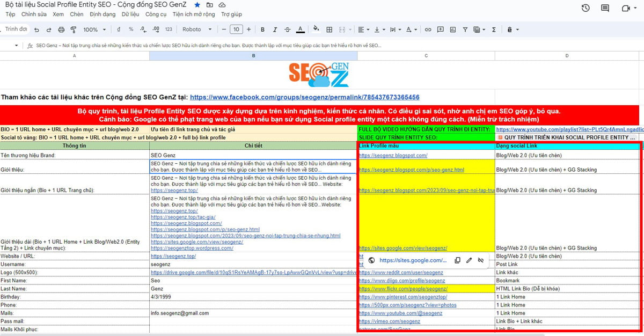644x336 pixels.
Task: Select cell with info.seogenz@gmail.com
Action: pos(253,313)
